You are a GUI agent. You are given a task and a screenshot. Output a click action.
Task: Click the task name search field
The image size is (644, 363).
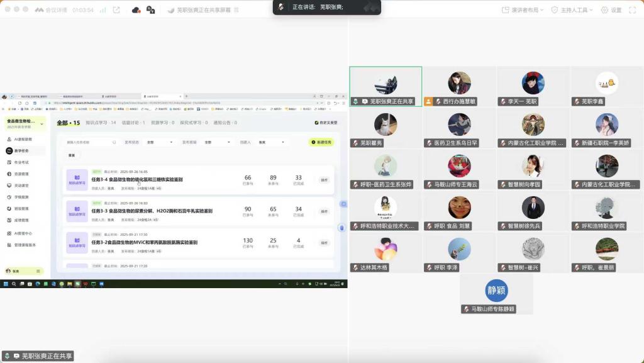point(91,142)
